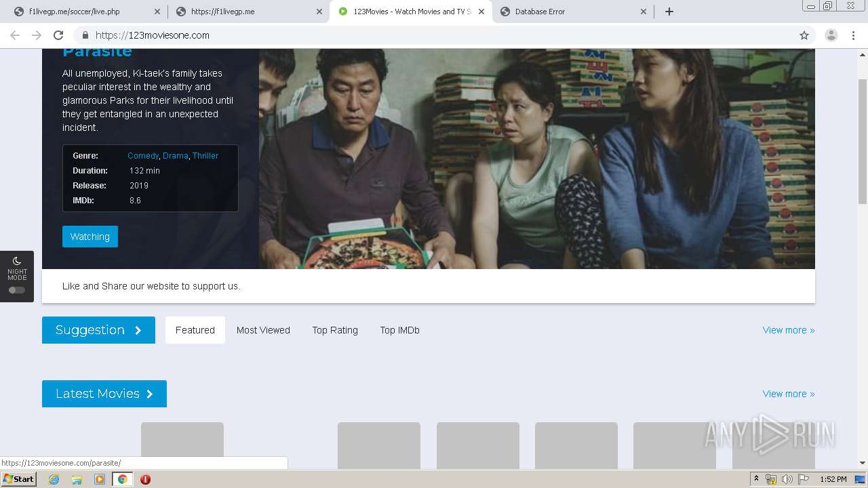
Task: Click the Parasite banner image
Action: (536, 159)
